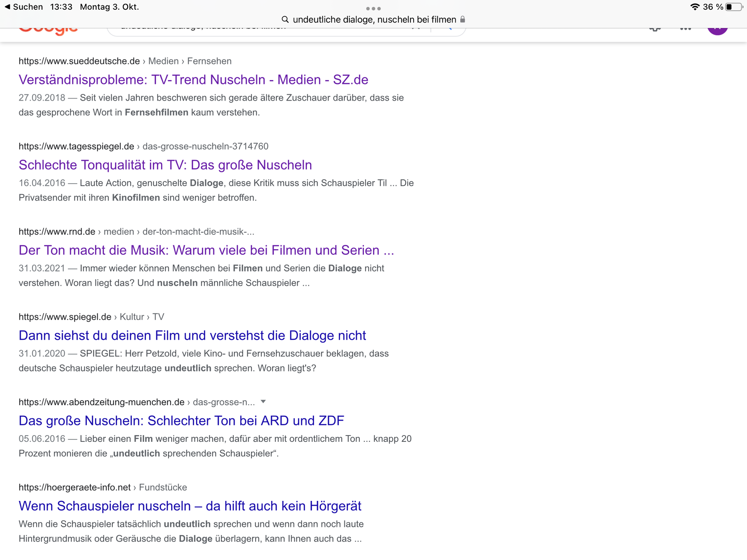The width and height of the screenshot is (747, 560).
Task: Click bold word Kinofilmen in Tagesspiegel snippet
Action: click(x=136, y=198)
